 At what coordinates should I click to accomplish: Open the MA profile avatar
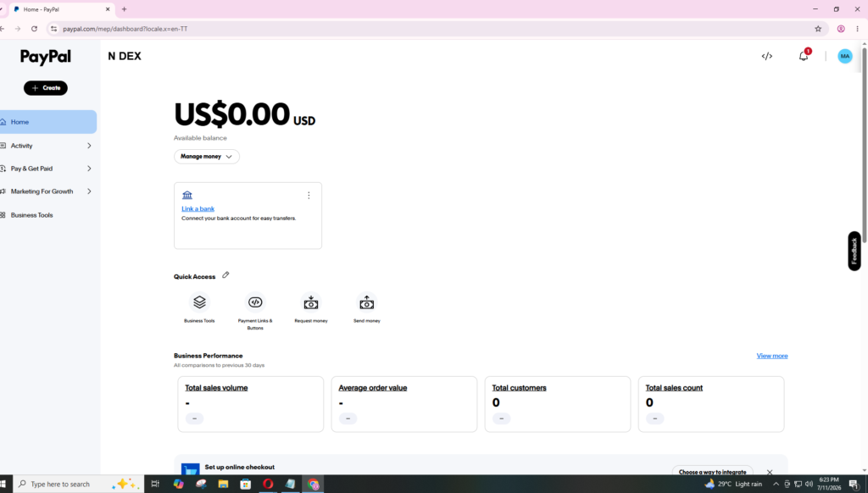point(845,56)
